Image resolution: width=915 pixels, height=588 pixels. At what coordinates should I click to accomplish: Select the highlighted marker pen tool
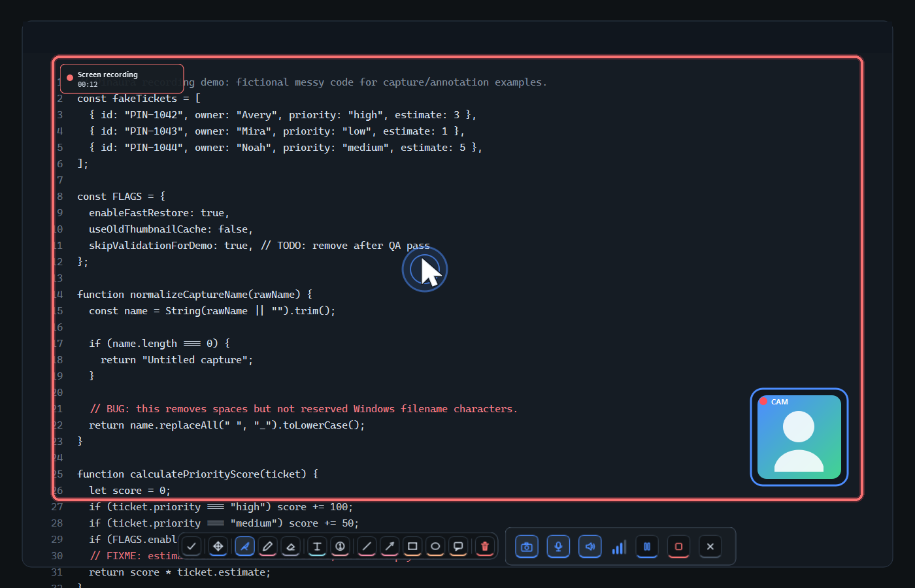coord(244,546)
